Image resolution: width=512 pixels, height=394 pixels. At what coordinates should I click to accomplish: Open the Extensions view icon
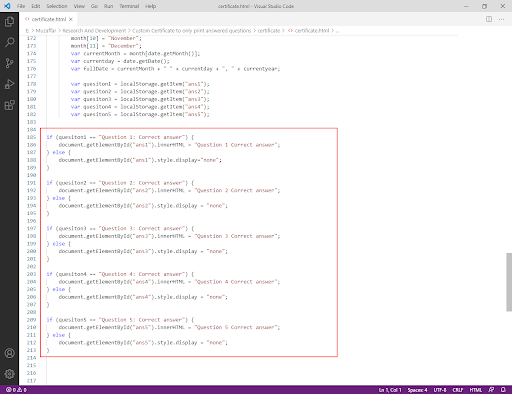pos(9,105)
